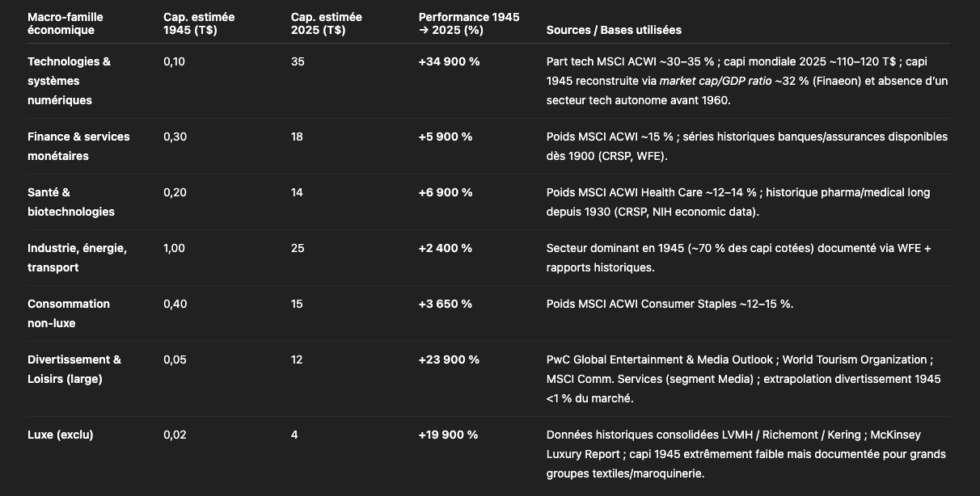Click the "Macro-famille économique" column header
This screenshot has width=980, height=496.
tap(65, 23)
